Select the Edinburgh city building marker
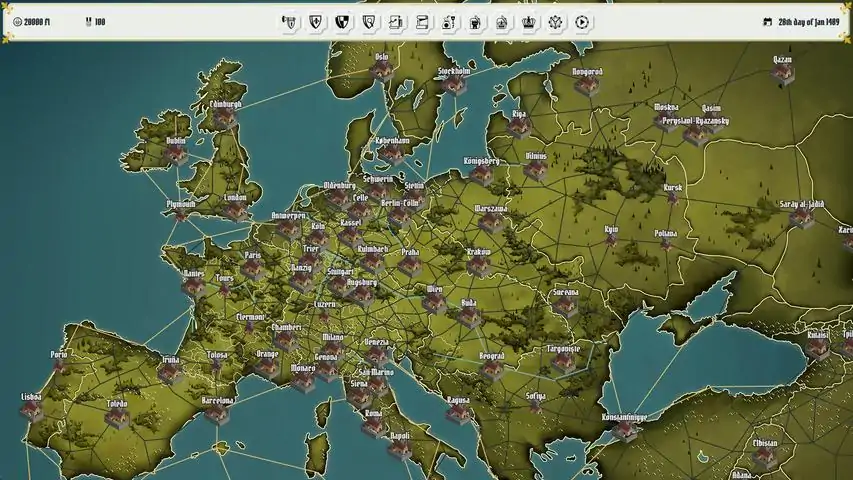853x480 pixels. click(x=225, y=118)
